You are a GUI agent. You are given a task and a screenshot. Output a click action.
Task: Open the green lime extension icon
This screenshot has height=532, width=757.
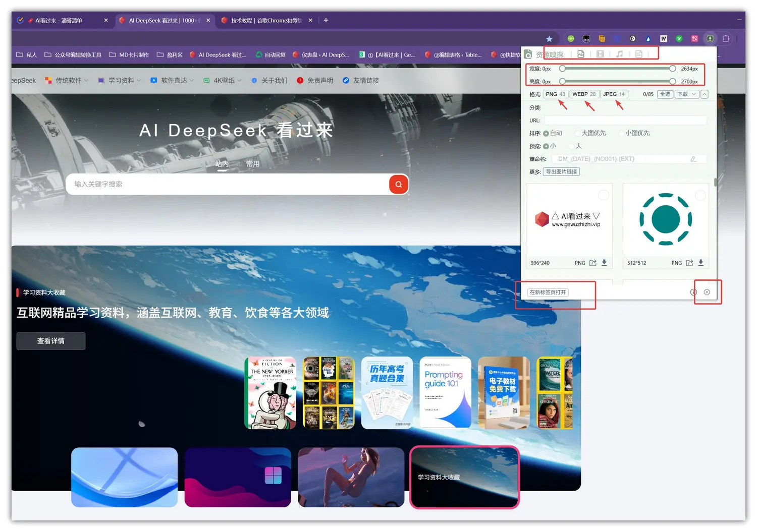tap(571, 38)
